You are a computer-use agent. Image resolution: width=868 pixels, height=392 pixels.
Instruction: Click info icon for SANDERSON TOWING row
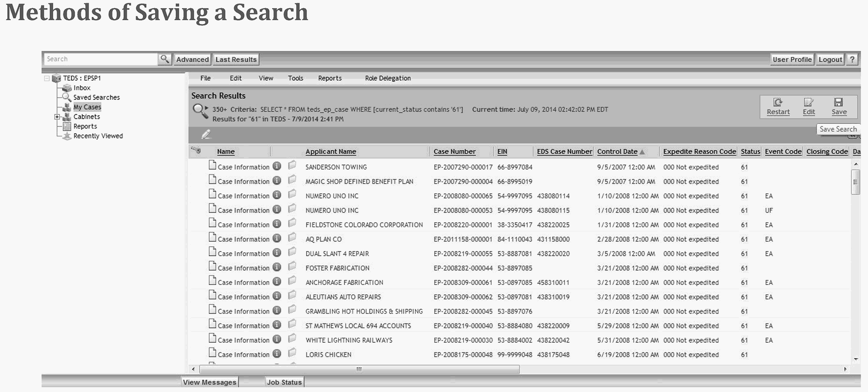(277, 166)
